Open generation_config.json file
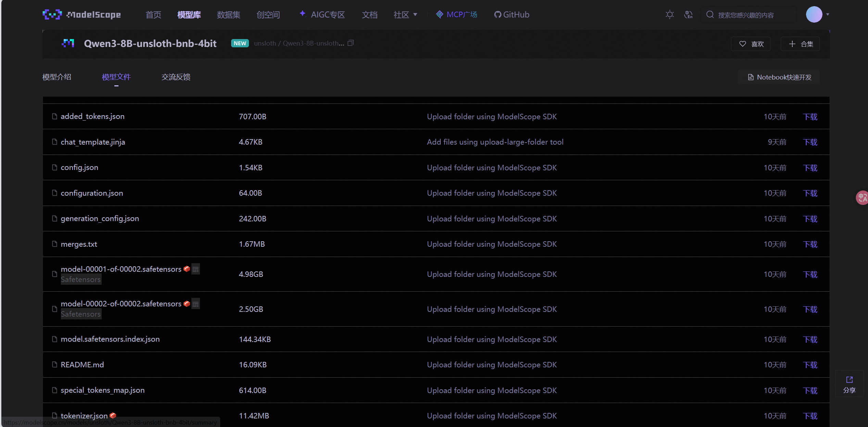Screen dimensions: 868x427 (100, 219)
